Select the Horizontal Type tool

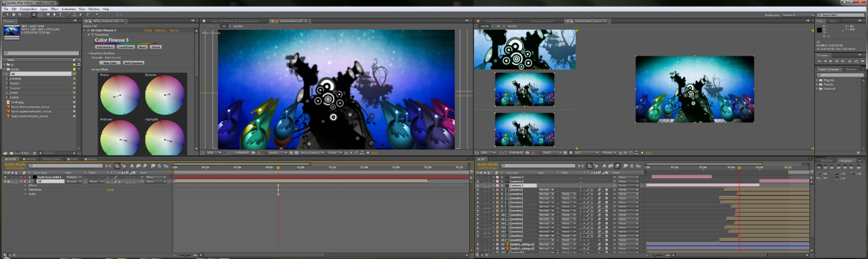(61, 15)
